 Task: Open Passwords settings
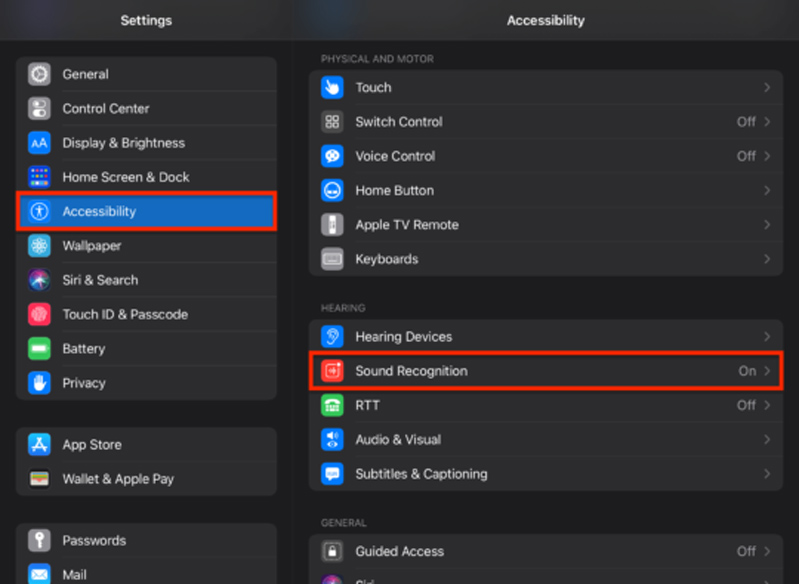tap(146, 540)
